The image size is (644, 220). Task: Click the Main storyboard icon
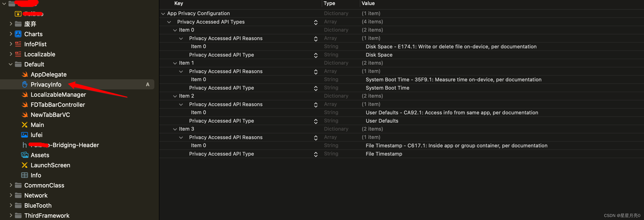25,125
